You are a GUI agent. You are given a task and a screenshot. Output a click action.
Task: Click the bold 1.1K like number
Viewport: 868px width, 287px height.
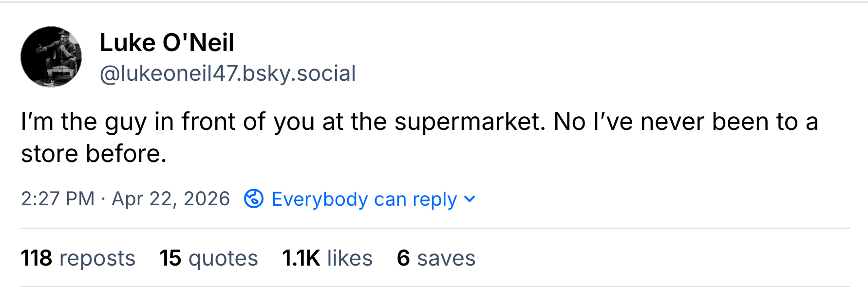[x=301, y=258]
